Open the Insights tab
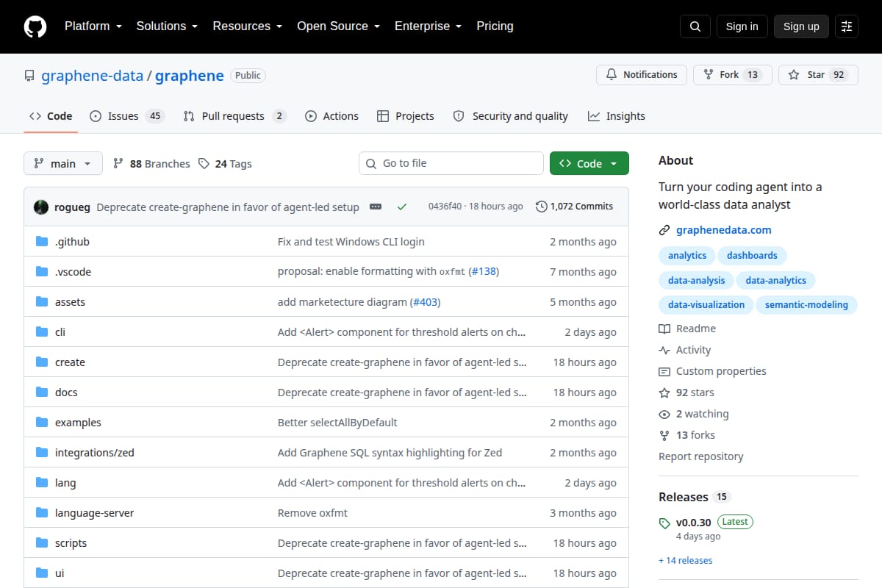The height and width of the screenshot is (588, 882). [x=617, y=116]
